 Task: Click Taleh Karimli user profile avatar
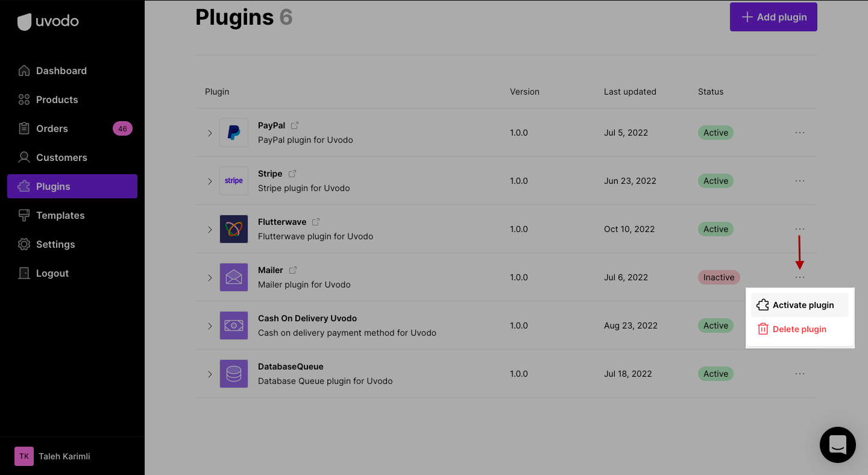24,456
